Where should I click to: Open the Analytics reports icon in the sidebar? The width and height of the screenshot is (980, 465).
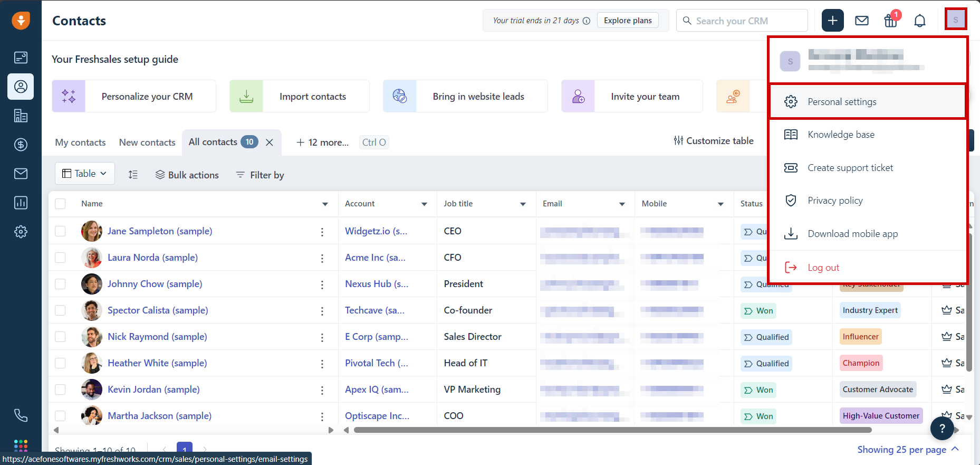[21, 203]
